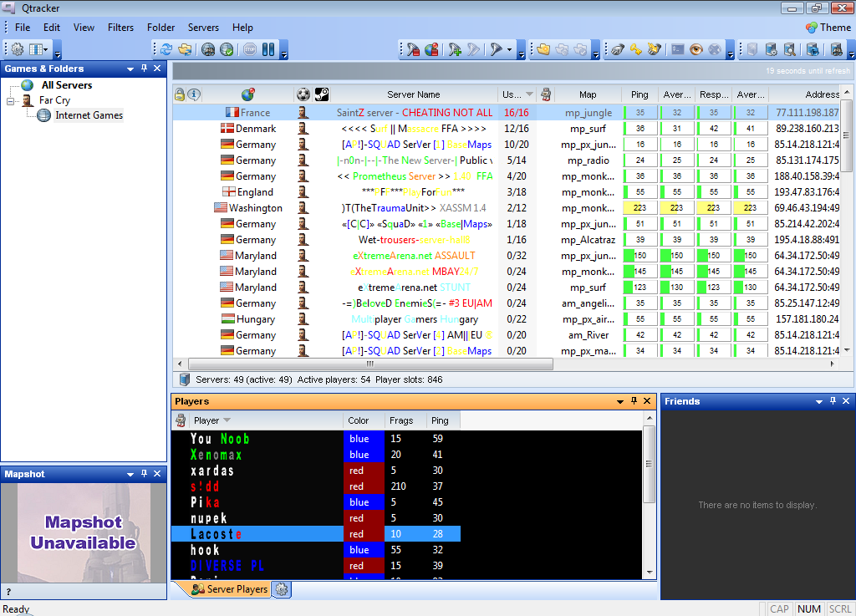Select Internet Games tree item
856x616 pixels.
pos(89,115)
